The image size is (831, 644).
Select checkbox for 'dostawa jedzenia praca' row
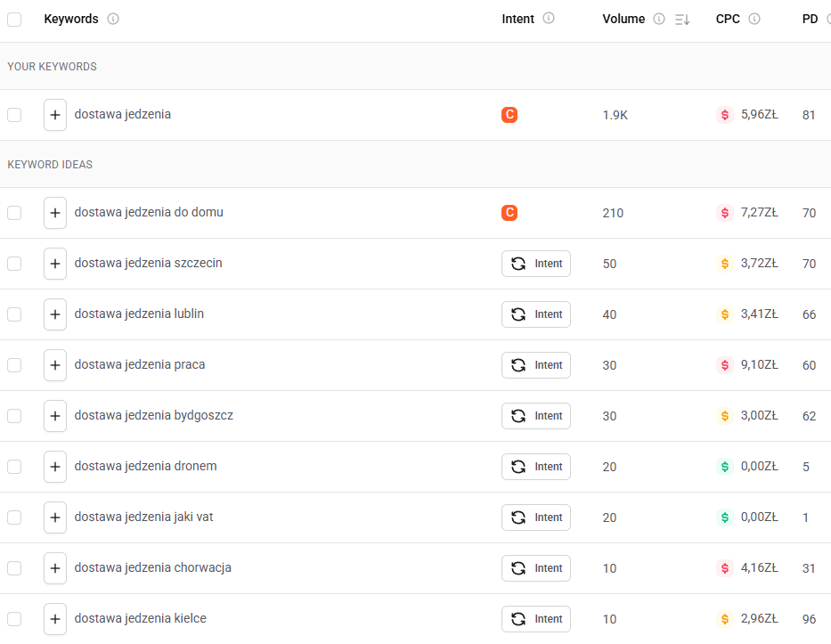[14, 365]
